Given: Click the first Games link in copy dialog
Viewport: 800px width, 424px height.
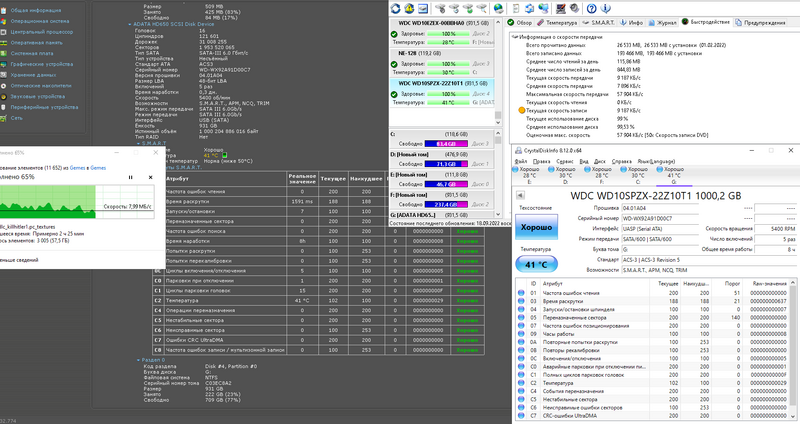Looking at the screenshot, I should (78, 168).
